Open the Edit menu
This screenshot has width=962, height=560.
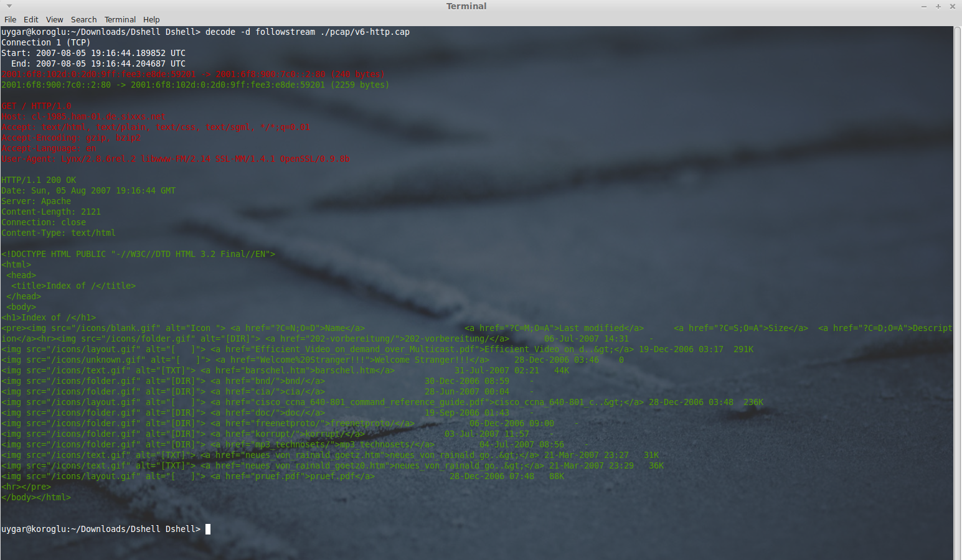coord(31,19)
